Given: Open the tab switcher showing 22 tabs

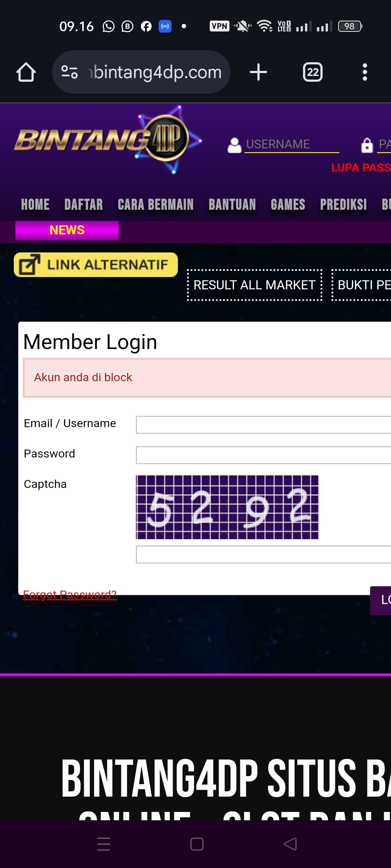Looking at the screenshot, I should [313, 72].
